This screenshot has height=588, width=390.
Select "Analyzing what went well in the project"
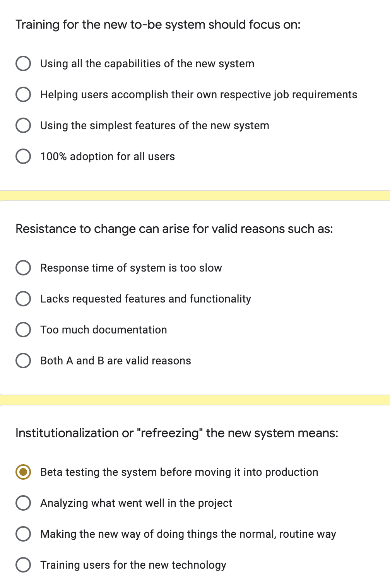(x=23, y=503)
